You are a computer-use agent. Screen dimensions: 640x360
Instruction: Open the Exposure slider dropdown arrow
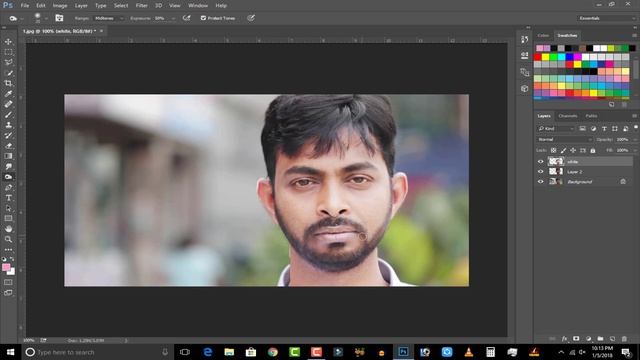173,18
